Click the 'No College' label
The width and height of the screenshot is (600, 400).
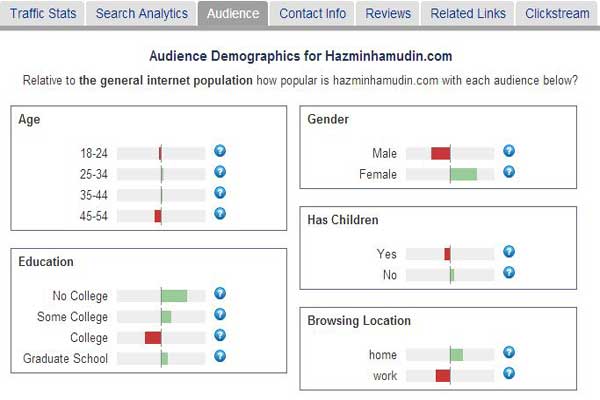click(x=80, y=296)
